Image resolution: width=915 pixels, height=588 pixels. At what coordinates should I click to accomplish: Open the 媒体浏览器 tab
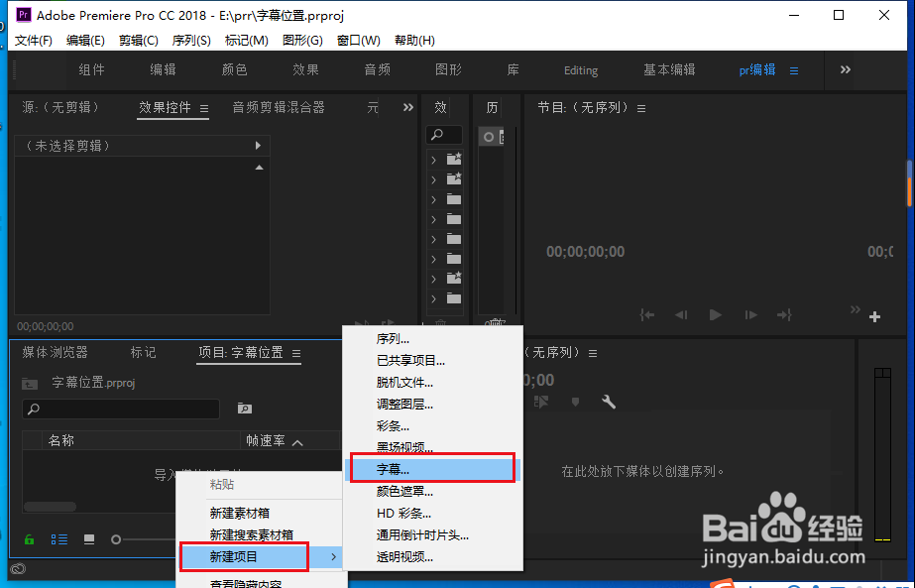[x=55, y=352]
